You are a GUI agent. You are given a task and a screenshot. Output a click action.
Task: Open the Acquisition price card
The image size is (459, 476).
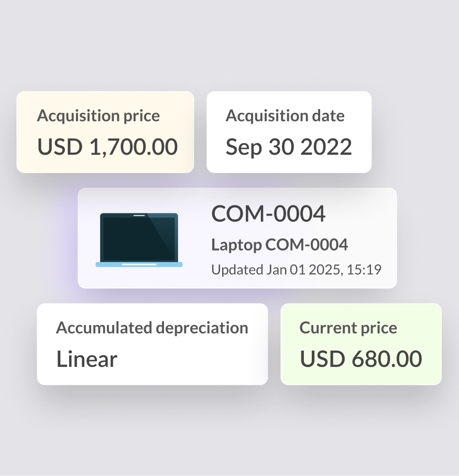[x=105, y=132]
